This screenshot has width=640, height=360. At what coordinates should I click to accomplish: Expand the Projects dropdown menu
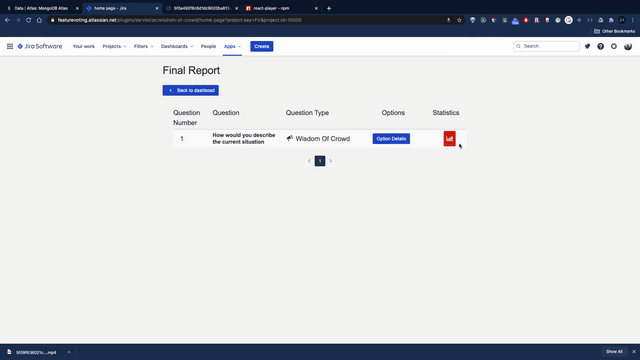point(114,47)
